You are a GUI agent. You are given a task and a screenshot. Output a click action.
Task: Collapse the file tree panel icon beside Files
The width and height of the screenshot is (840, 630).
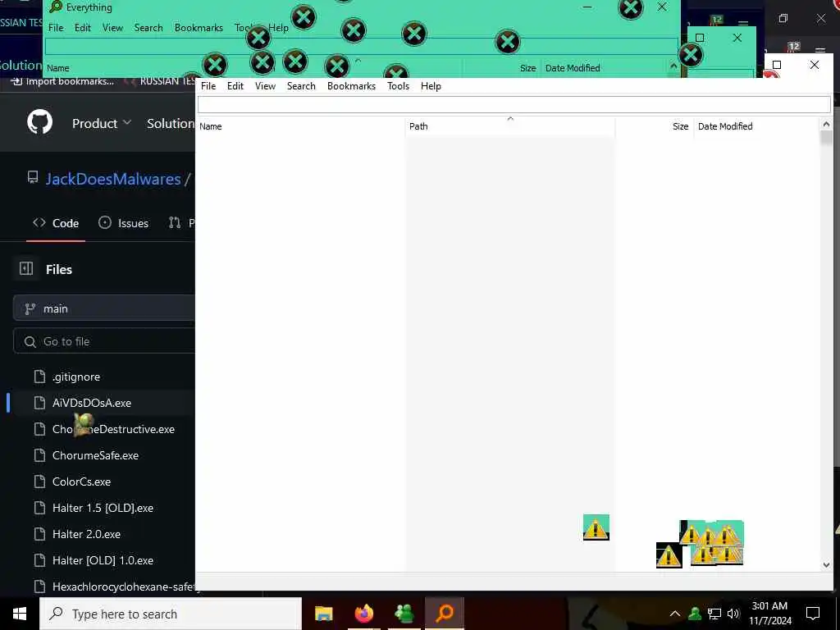(26, 268)
